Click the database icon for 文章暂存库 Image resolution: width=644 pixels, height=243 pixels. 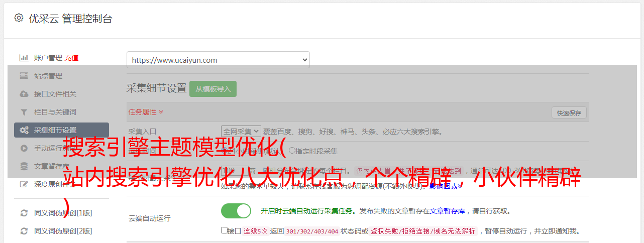[x=24, y=166]
